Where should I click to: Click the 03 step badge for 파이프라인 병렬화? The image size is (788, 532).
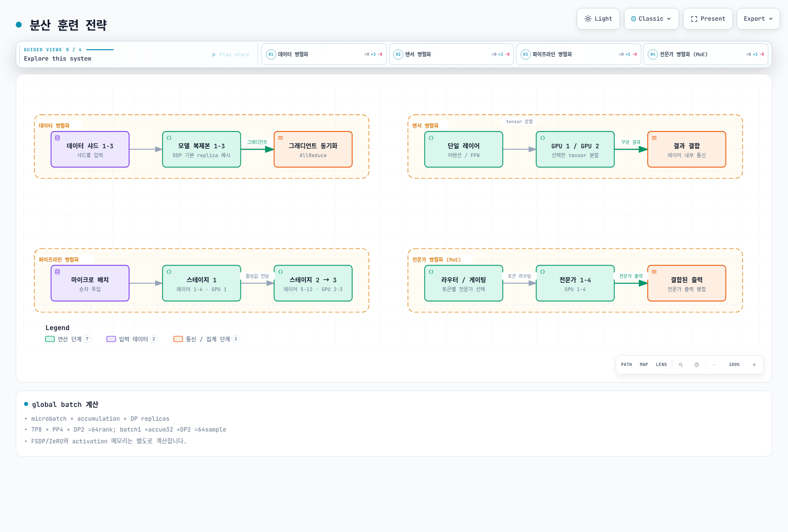(525, 54)
